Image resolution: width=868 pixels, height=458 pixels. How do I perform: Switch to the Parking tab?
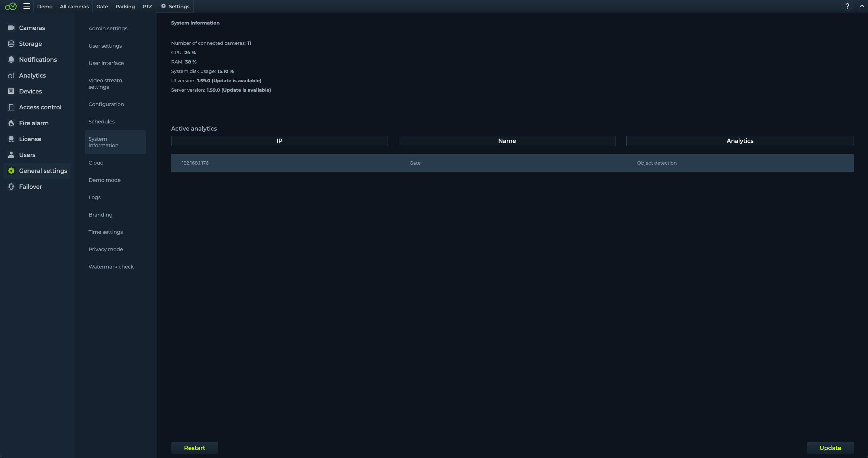(125, 6)
